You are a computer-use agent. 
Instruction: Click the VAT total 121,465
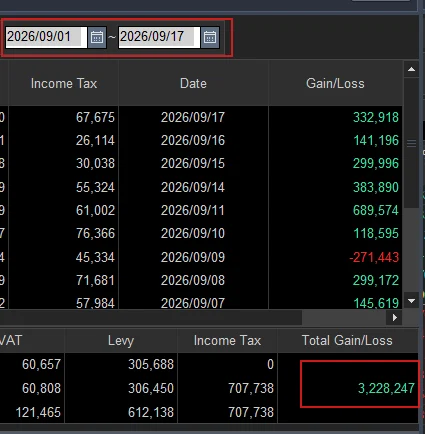tap(38, 412)
